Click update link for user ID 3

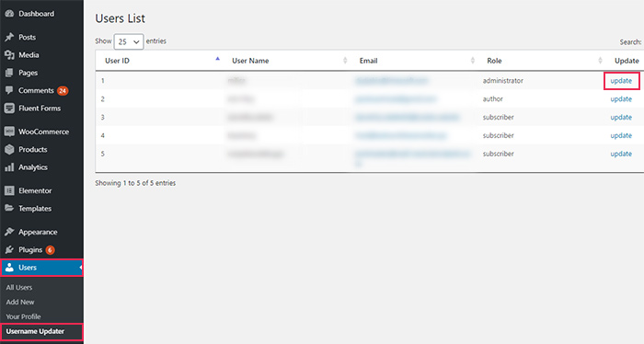click(x=621, y=118)
